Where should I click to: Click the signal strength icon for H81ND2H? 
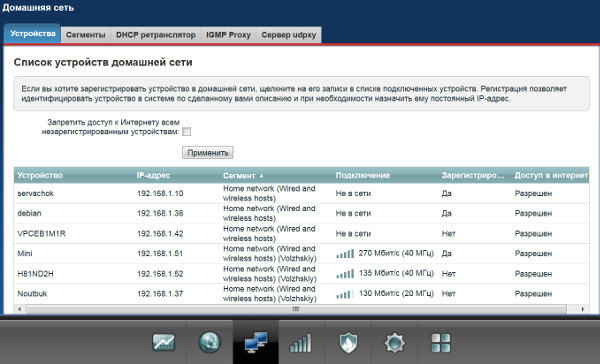(x=345, y=274)
